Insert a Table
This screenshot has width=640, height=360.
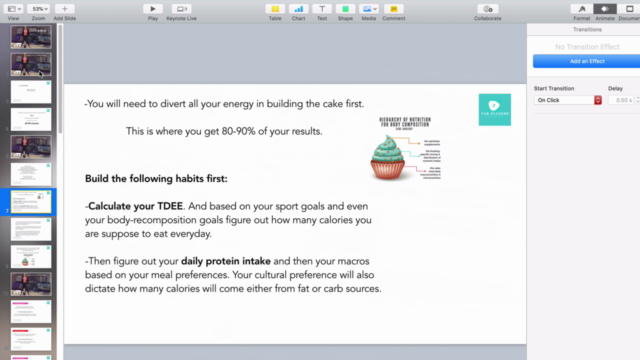275,9
